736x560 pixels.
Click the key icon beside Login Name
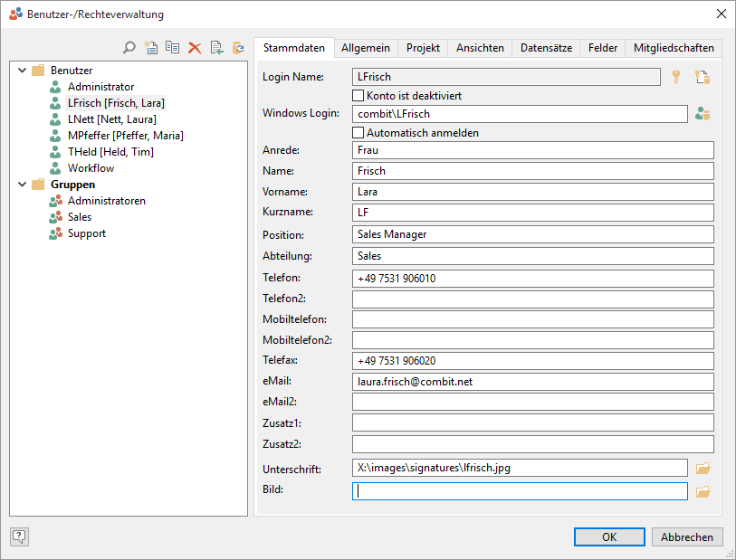coord(675,77)
